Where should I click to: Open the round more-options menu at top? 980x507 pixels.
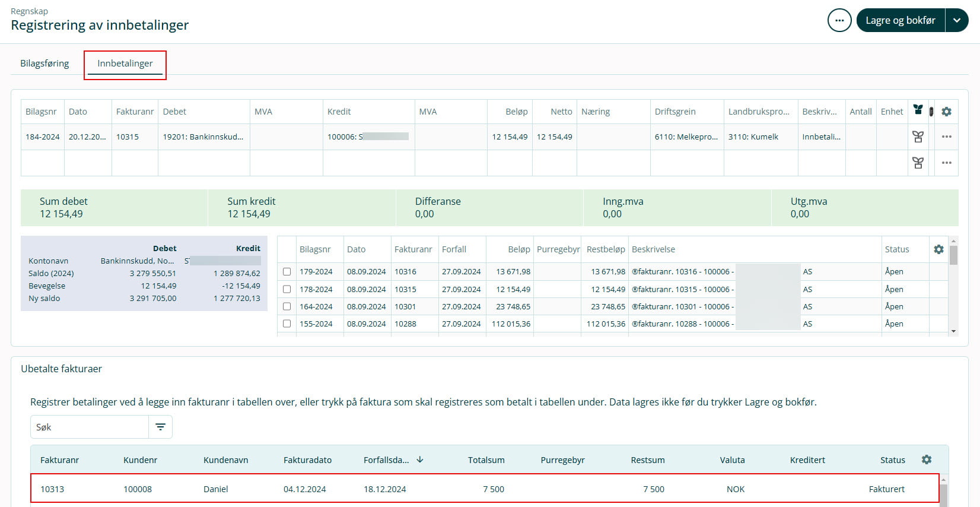[839, 20]
